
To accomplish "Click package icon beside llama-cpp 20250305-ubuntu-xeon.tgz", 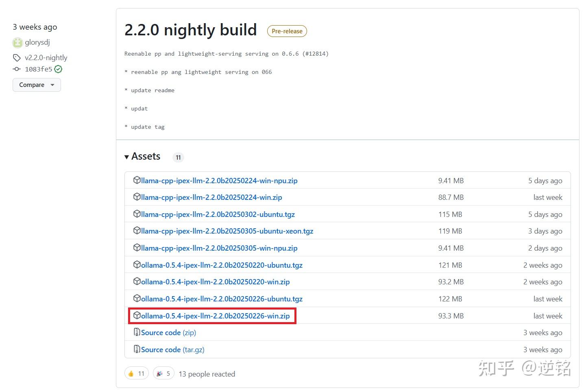I will tap(137, 231).
